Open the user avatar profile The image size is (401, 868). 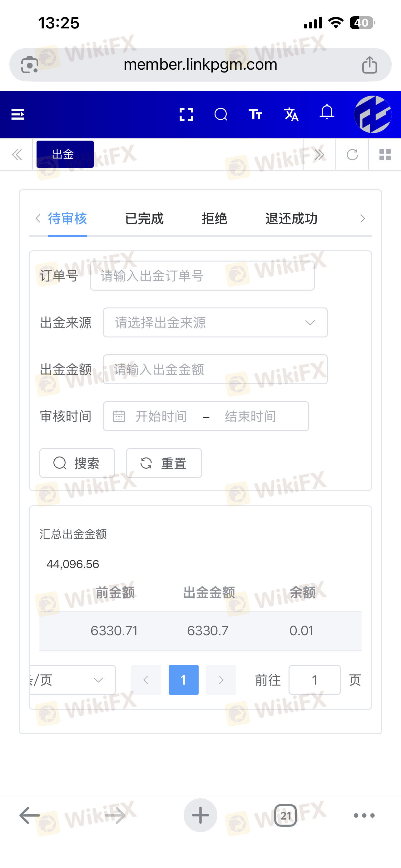373,115
